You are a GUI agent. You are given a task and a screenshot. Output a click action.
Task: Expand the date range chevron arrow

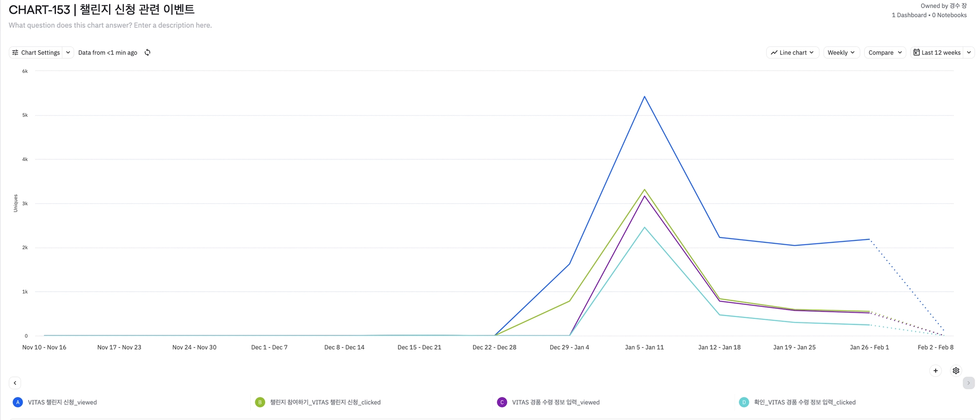(x=969, y=53)
